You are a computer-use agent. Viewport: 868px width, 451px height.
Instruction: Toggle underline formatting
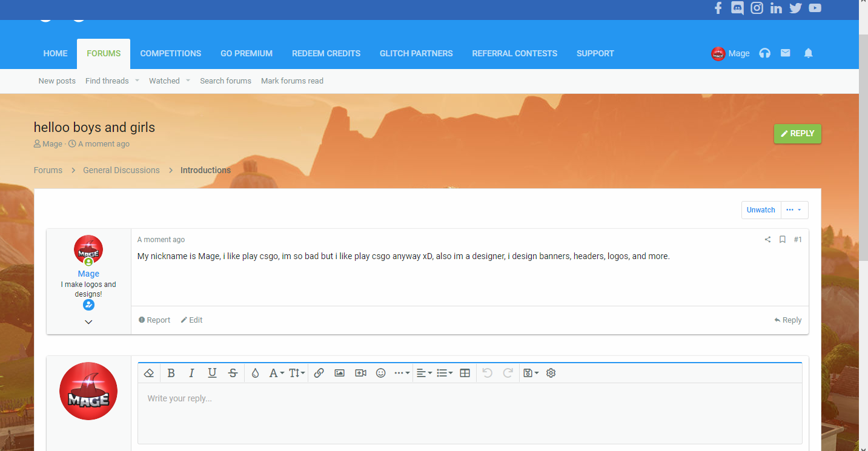(x=212, y=373)
